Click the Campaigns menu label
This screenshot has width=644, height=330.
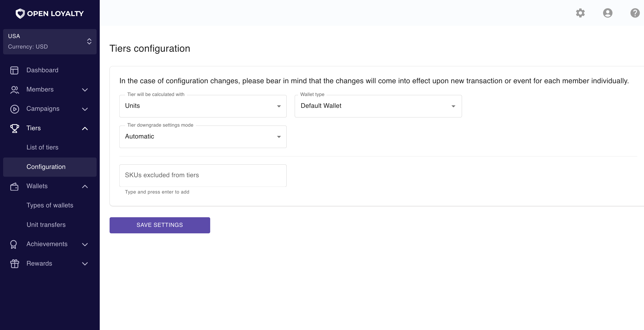(x=43, y=109)
